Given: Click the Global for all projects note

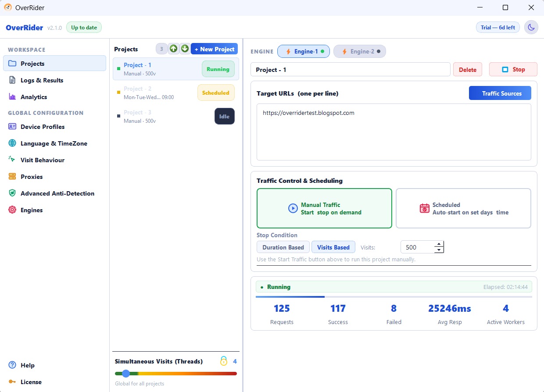Looking at the screenshot, I should click(x=140, y=384).
